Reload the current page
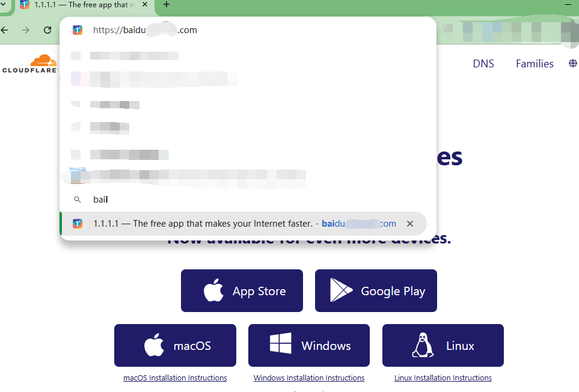Screen dimensions: 579x392 tap(47, 30)
